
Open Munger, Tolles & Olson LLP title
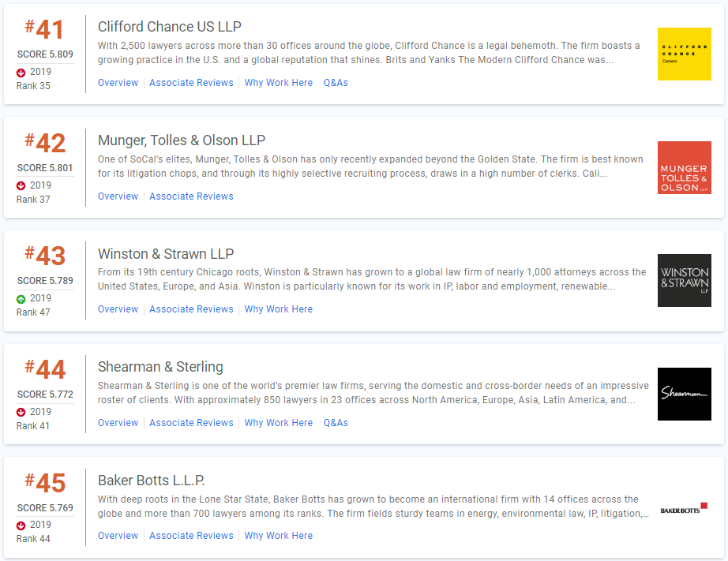coord(182,140)
